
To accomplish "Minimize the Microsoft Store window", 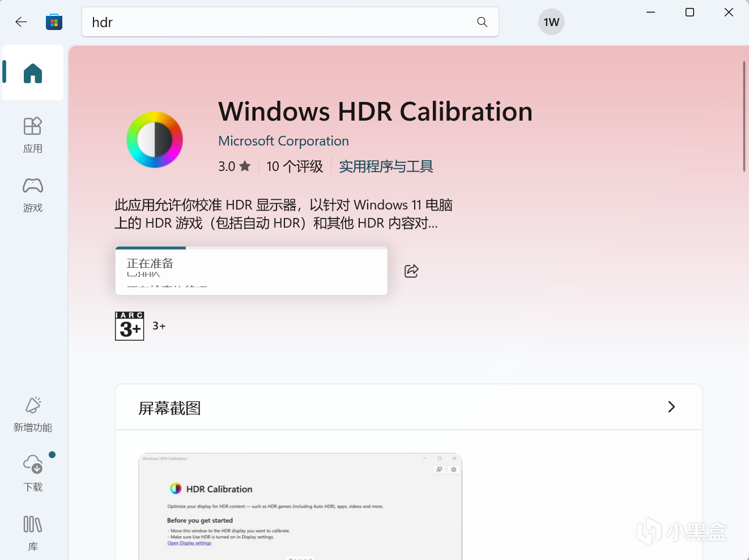I will (x=651, y=12).
